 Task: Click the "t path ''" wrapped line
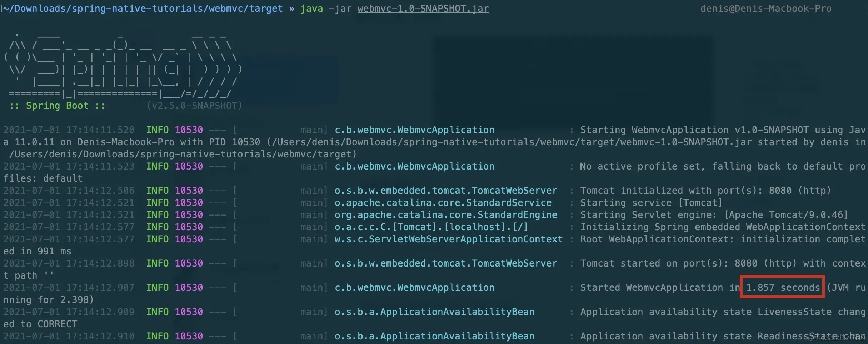[x=29, y=275]
